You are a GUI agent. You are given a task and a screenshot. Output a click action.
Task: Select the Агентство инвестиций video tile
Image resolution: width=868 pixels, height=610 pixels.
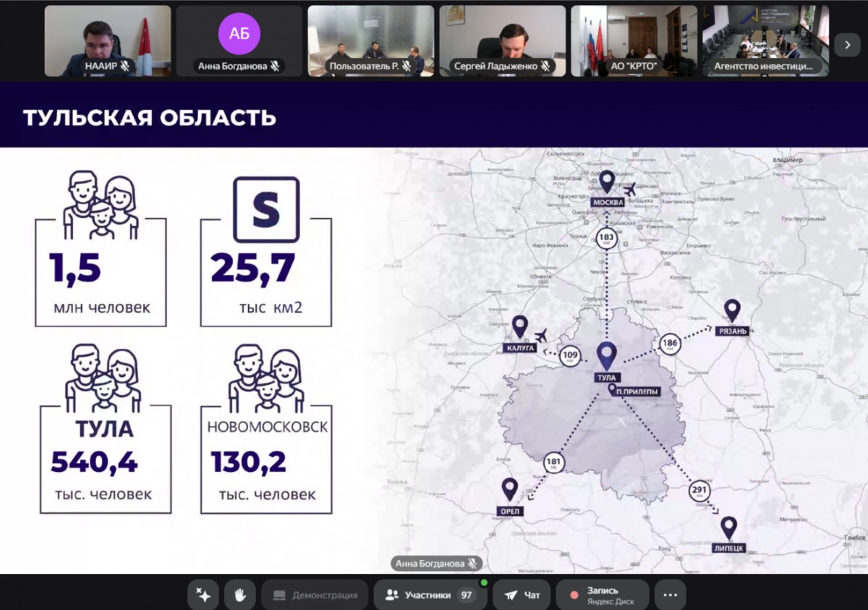coord(765,41)
